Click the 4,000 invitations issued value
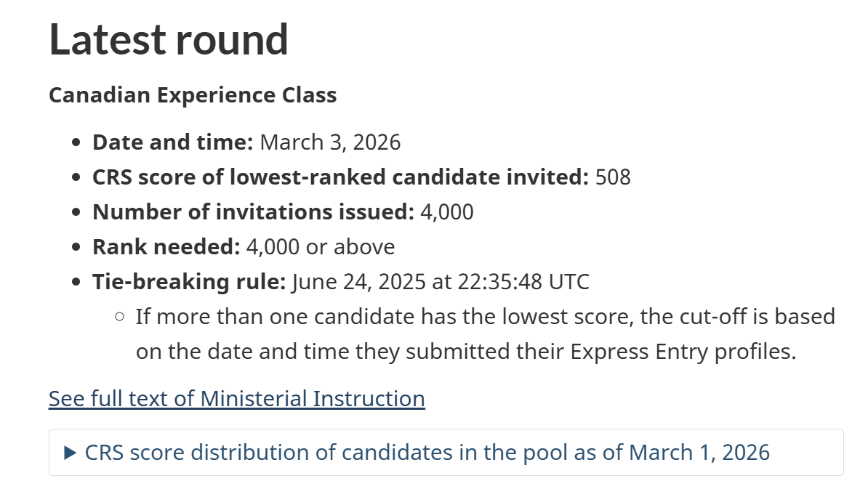 (447, 212)
